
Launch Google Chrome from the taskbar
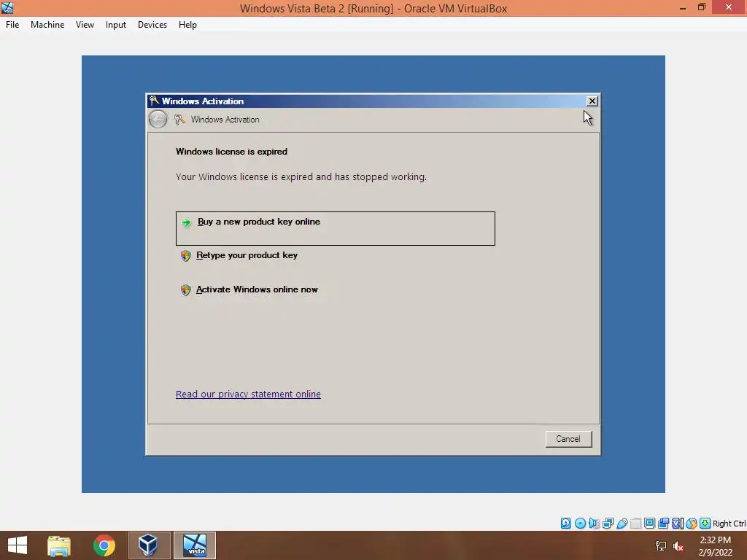(x=104, y=545)
